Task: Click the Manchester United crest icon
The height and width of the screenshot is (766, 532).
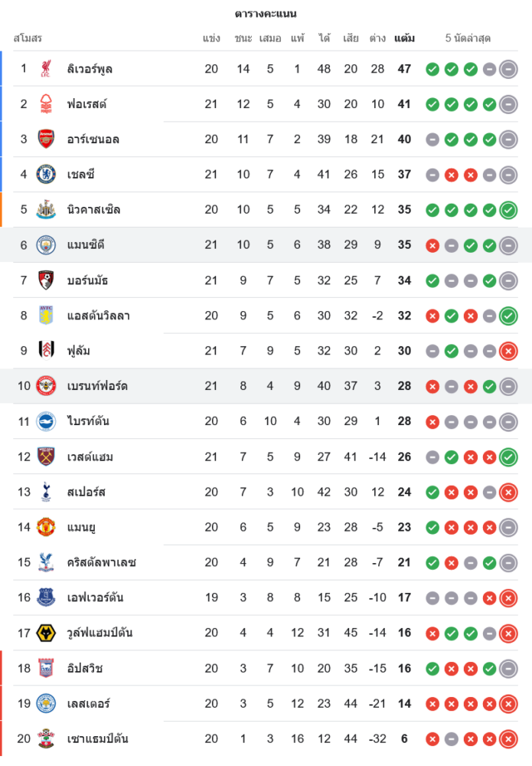Action: 46,527
